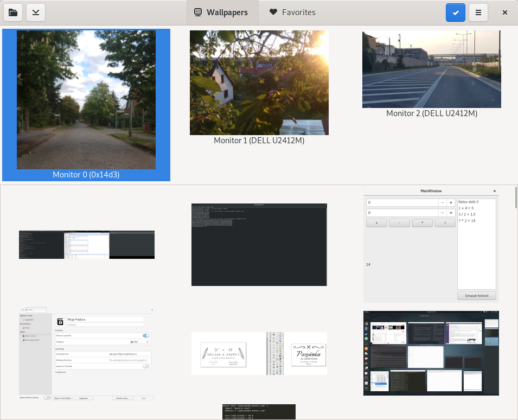Select the Monitor 0 street photo preview

(86, 99)
